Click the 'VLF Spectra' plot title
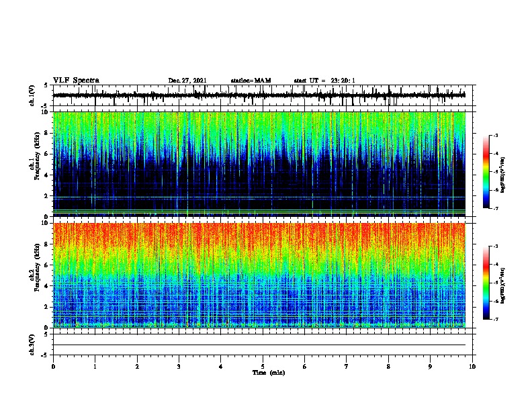Screen dimensions: 532x411 pyautogui.click(x=76, y=81)
